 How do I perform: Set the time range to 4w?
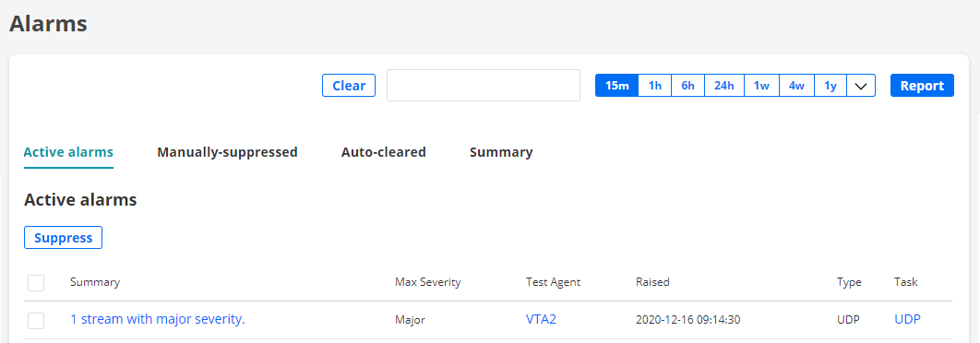(x=797, y=86)
